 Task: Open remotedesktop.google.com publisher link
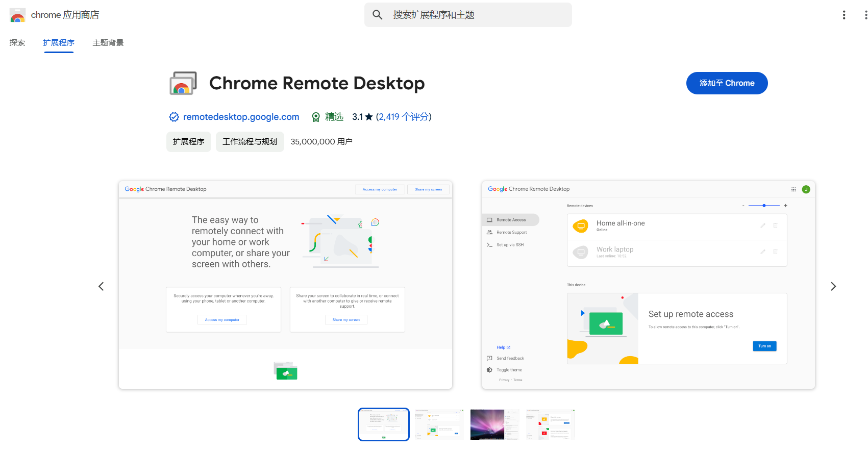coord(241,117)
